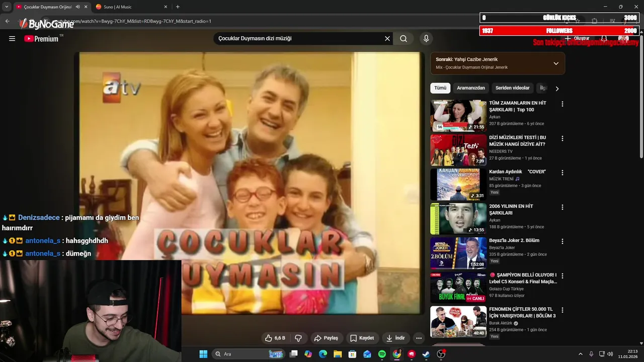Open tab search dropdown arrow
Screen dimensions: 644x362
(x=6, y=7)
